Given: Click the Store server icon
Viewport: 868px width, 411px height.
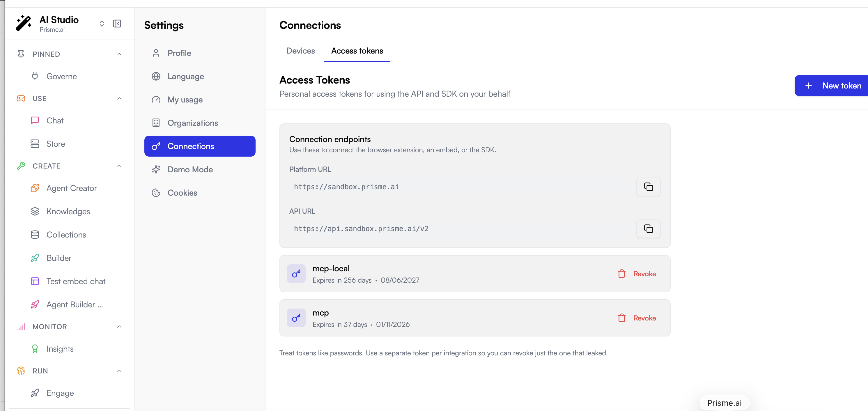Looking at the screenshot, I should click(35, 144).
